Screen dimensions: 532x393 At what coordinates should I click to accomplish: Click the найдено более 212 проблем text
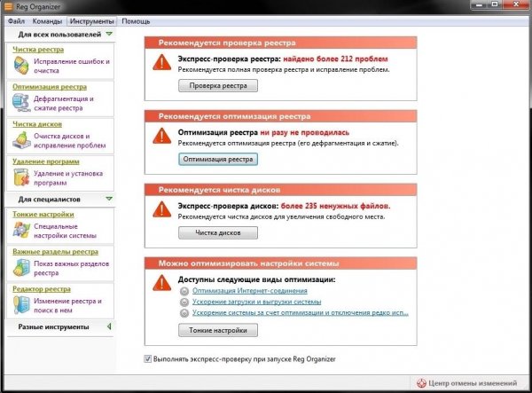tap(335, 59)
